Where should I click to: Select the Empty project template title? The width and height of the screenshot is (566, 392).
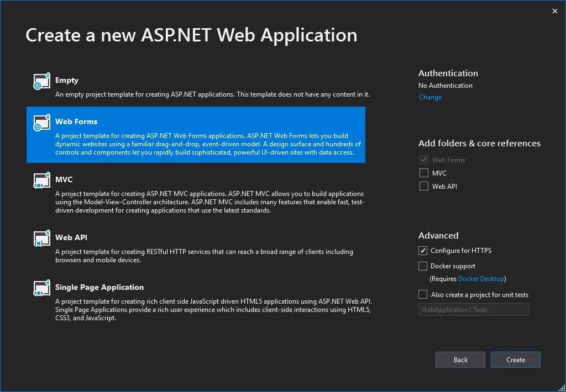[x=67, y=80]
